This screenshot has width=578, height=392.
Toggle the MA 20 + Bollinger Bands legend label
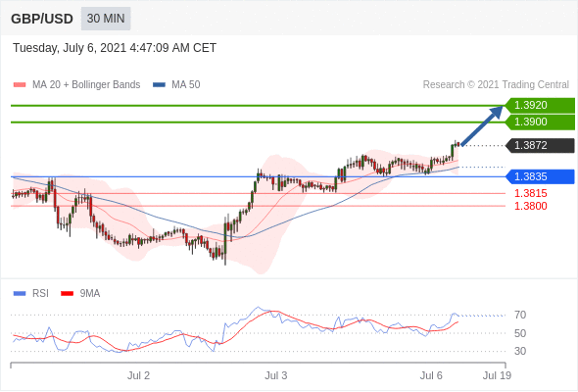click(x=86, y=85)
